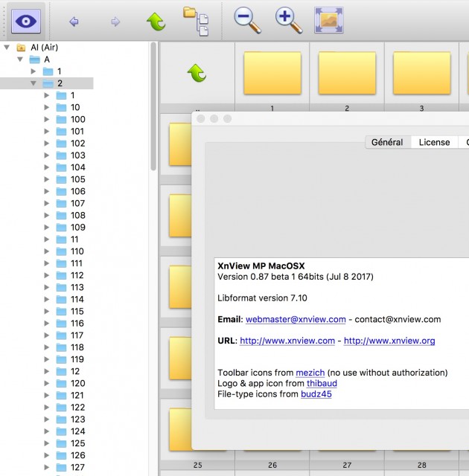Select tree item 121
Screen dimensions: 469x476
[x=77, y=395]
